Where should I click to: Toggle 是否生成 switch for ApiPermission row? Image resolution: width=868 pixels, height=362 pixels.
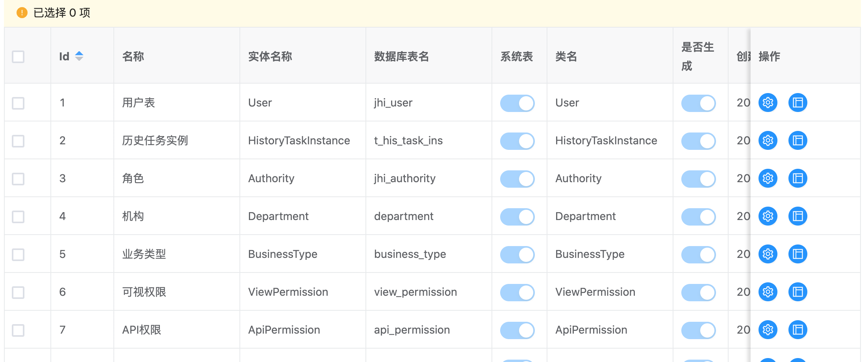pyautogui.click(x=698, y=330)
